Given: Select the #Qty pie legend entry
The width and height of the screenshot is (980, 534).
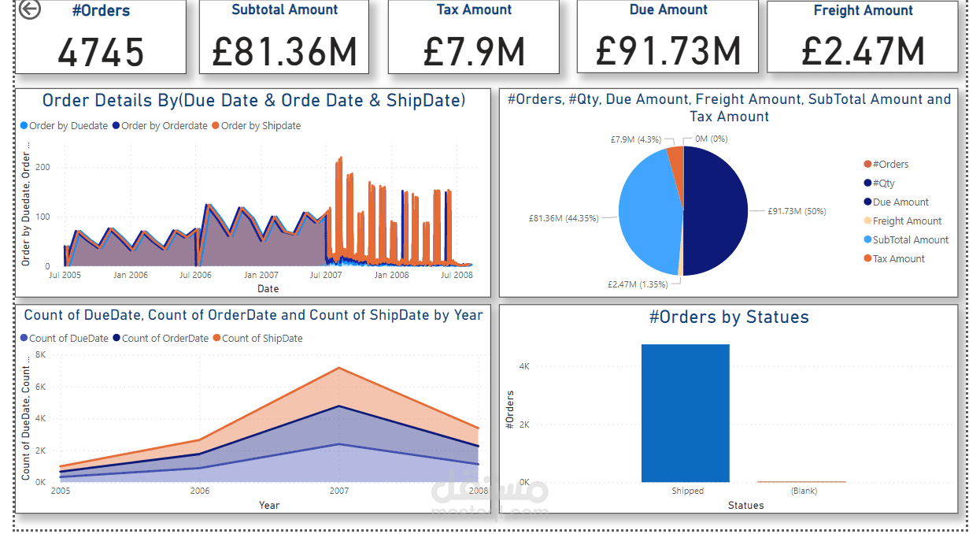Looking at the screenshot, I should click(x=879, y=184).
